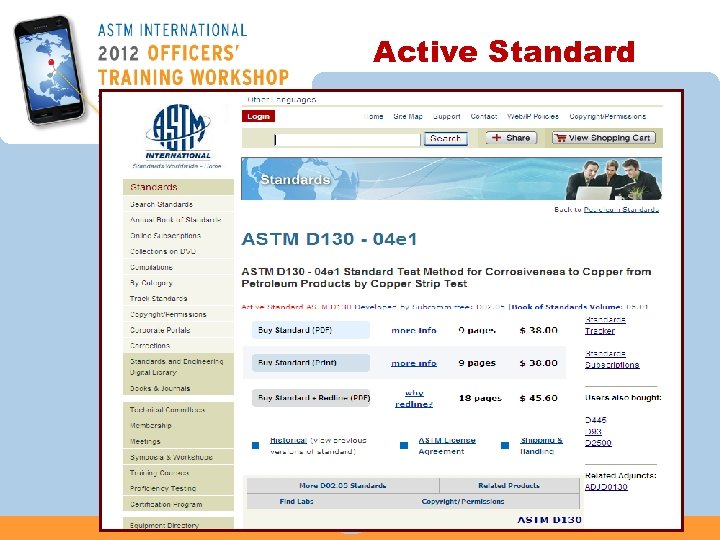The width and height of the screenshot is (720, 540).
Task: Open the Related Products tab
Action: point(509,485)
